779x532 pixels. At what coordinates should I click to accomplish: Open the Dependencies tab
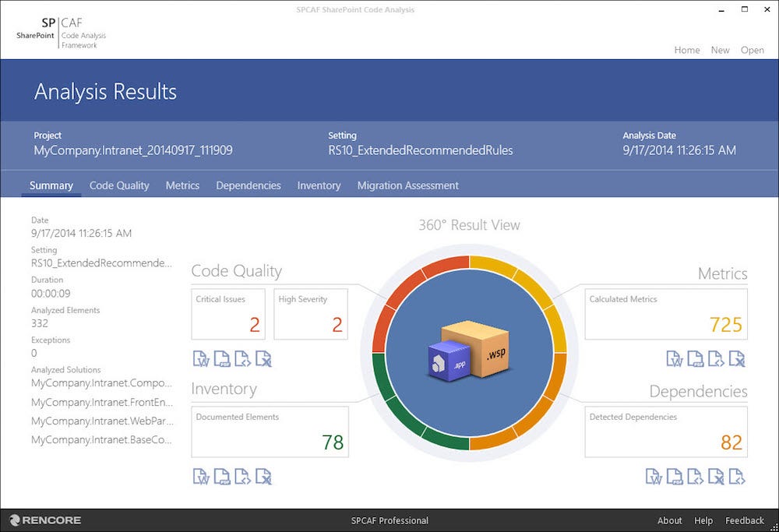coord(249,185)
